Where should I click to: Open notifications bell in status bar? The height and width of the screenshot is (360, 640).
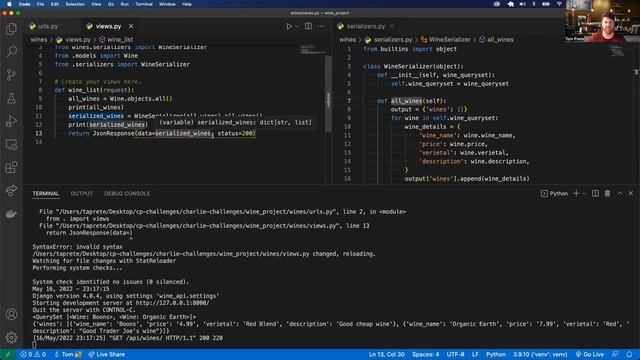pos(629,354)
